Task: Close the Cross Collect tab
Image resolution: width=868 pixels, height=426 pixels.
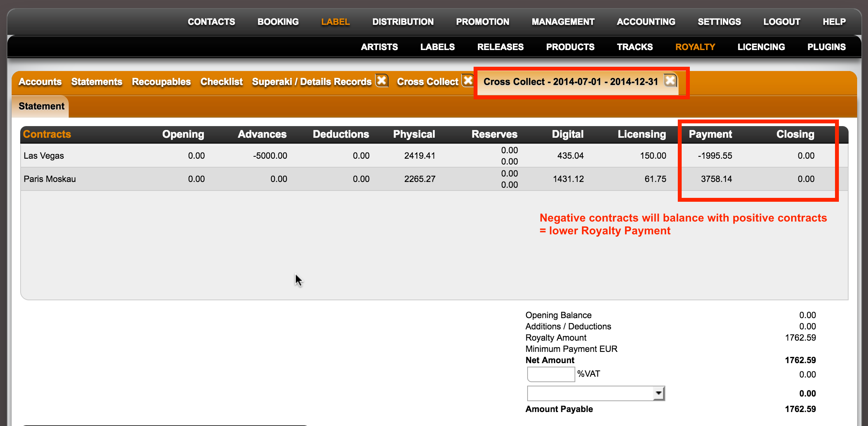Action: [468, 81]
